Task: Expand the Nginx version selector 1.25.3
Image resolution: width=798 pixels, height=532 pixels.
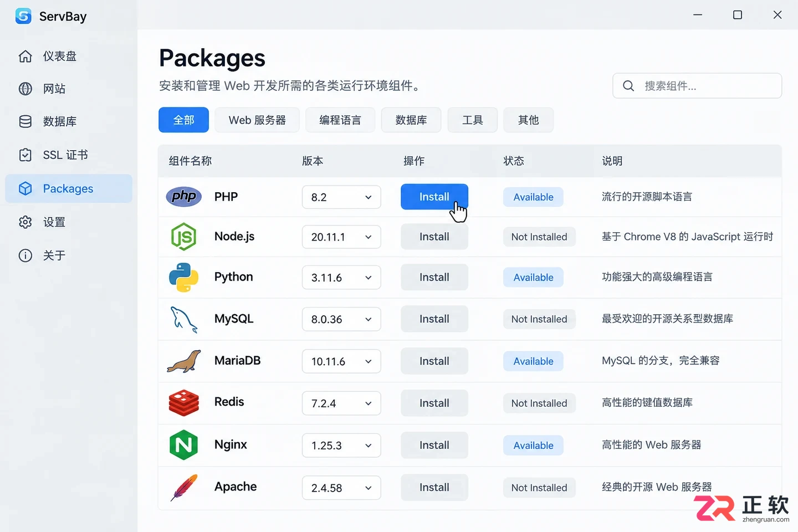Action: click(341, 446)
